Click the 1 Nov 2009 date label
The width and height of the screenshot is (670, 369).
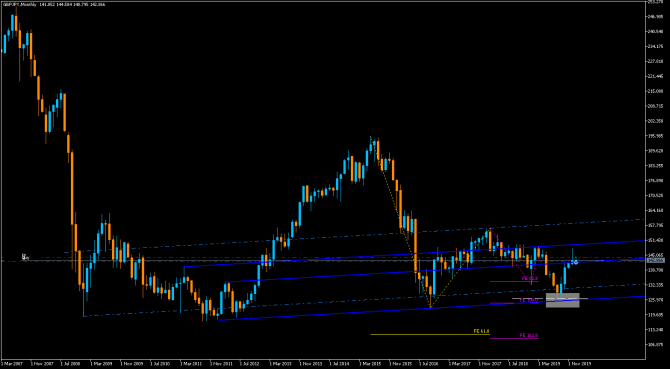click(x=130, y=364)
